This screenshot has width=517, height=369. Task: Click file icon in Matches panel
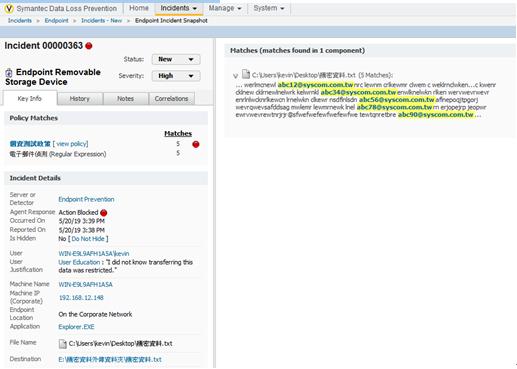click(x=246, y=74)
